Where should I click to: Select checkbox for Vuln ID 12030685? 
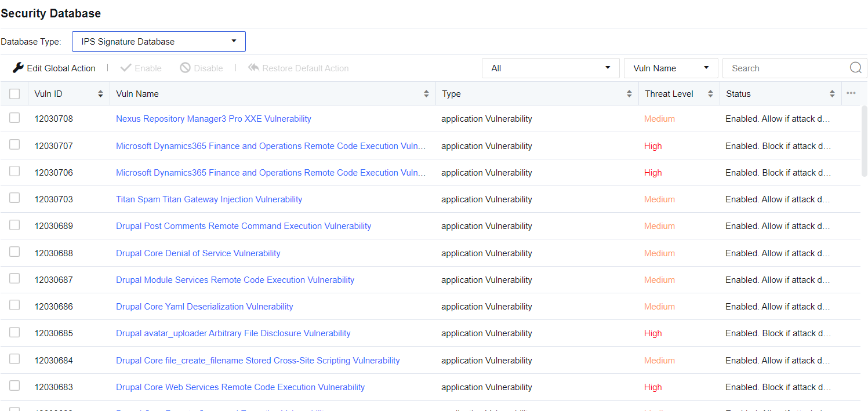point(14,332)
